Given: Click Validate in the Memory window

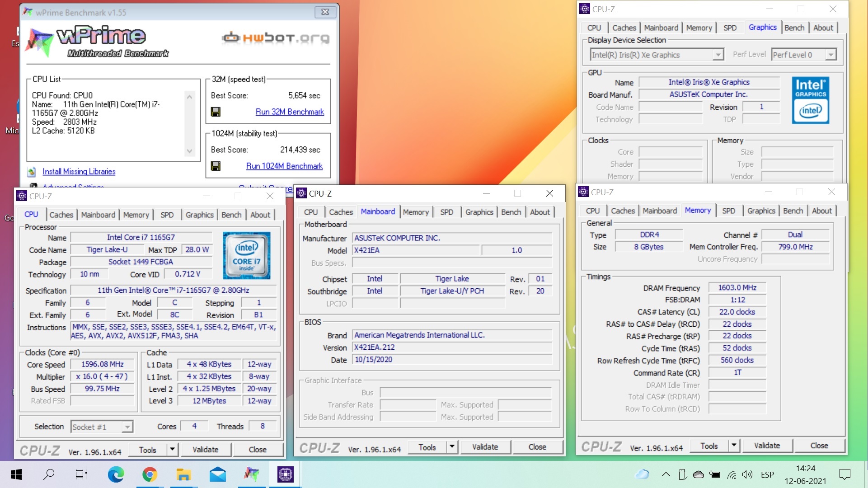Looking at the screenshot, I should pyautogui.click(x=767, y=446).
